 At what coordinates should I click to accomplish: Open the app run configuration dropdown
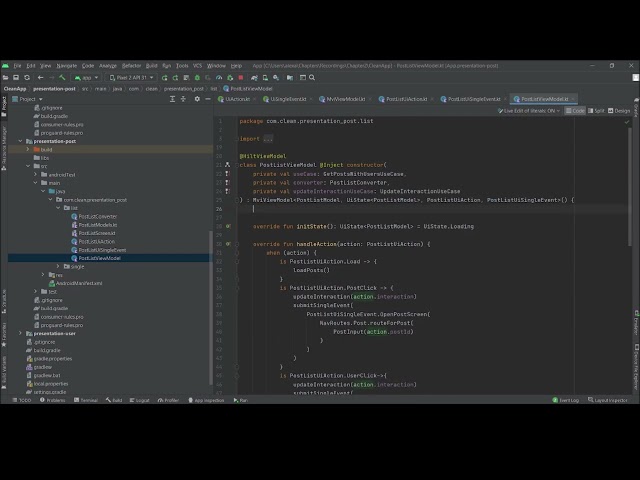[x=87, y=78]
